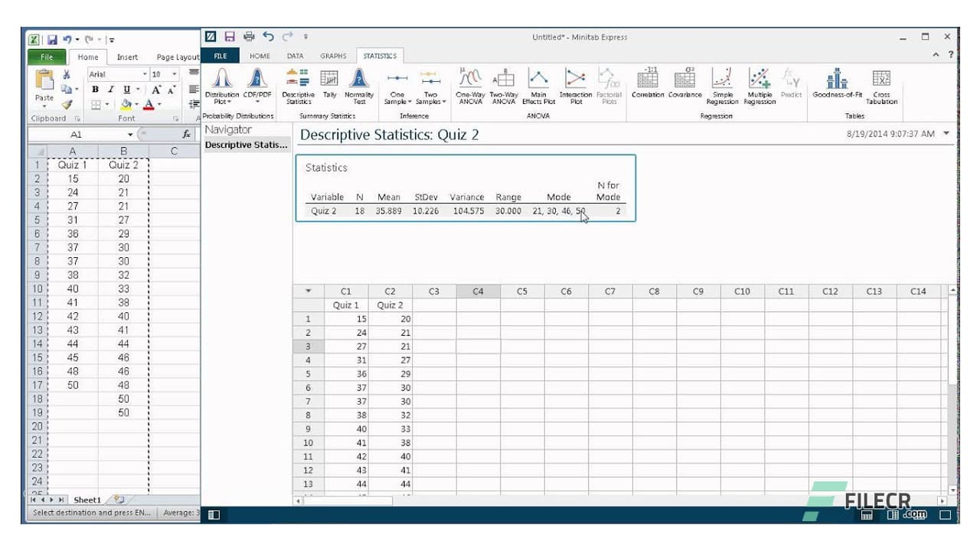Run One-Way ANOVA
The width and height of the screenshot is (980, 551).
(469, 86)
